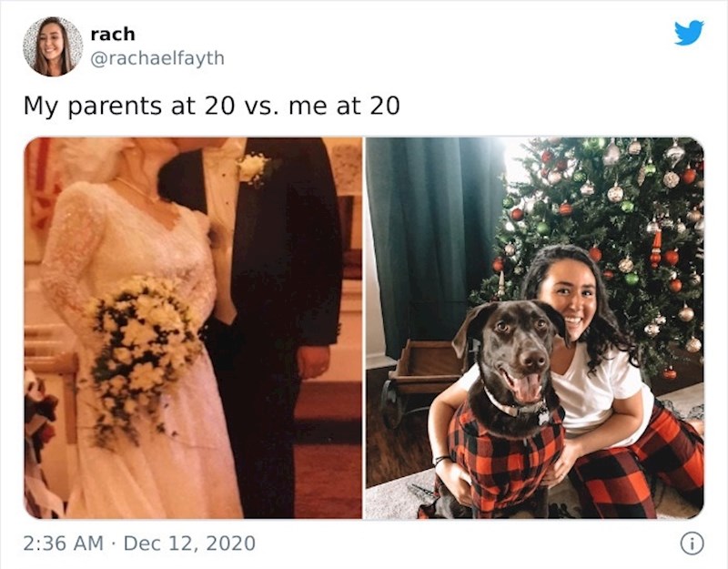Open the wedding photo on the left
728x569 pixels.
click(193, 328)
